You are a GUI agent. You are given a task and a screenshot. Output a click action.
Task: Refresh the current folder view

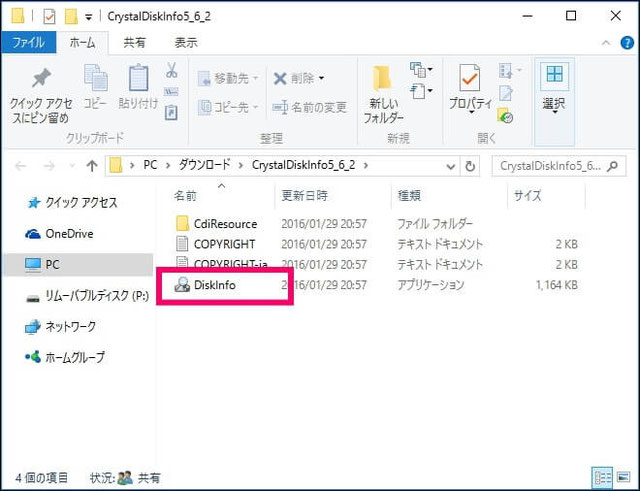click(x=470, y=166)
